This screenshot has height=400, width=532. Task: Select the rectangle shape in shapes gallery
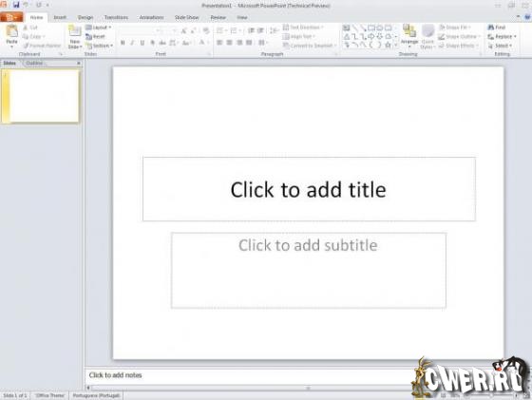click(371, 28)
